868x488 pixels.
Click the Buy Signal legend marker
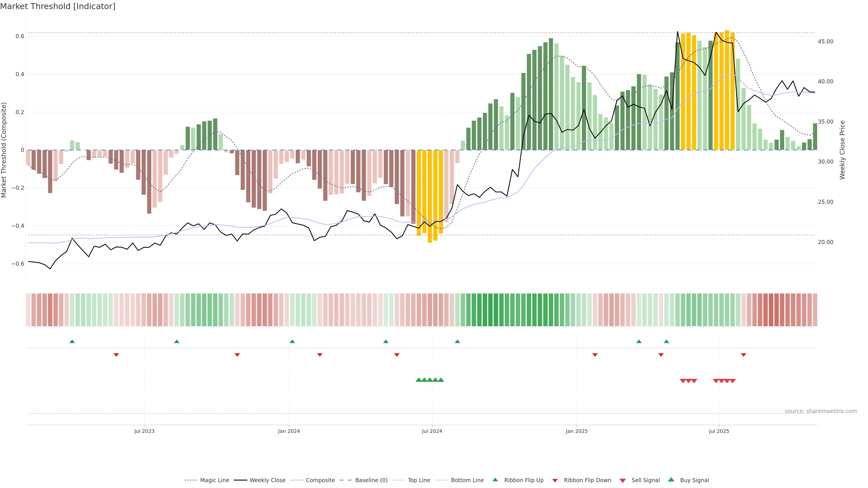pos(671,480)
